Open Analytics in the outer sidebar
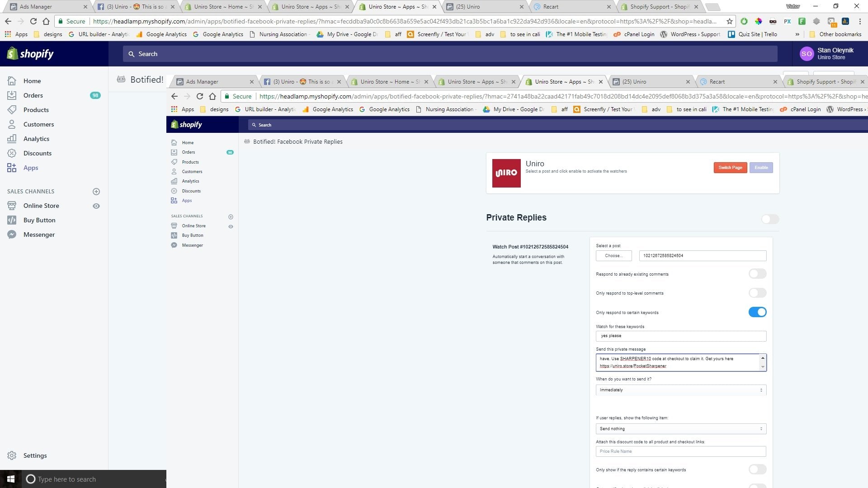The image size is (868, 488). click(36, 139)
